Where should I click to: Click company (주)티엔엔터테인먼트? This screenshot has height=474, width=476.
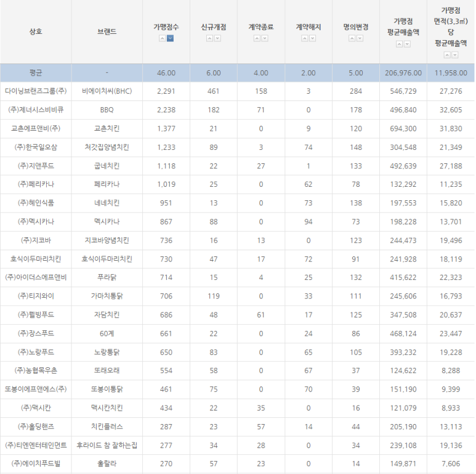coord(36,446)
